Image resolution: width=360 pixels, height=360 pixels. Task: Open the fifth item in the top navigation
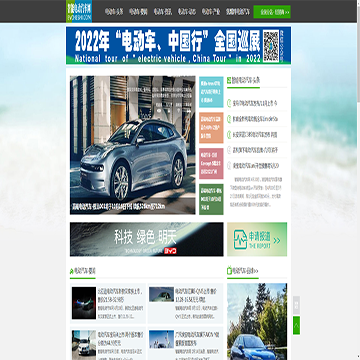pos(211,12)
